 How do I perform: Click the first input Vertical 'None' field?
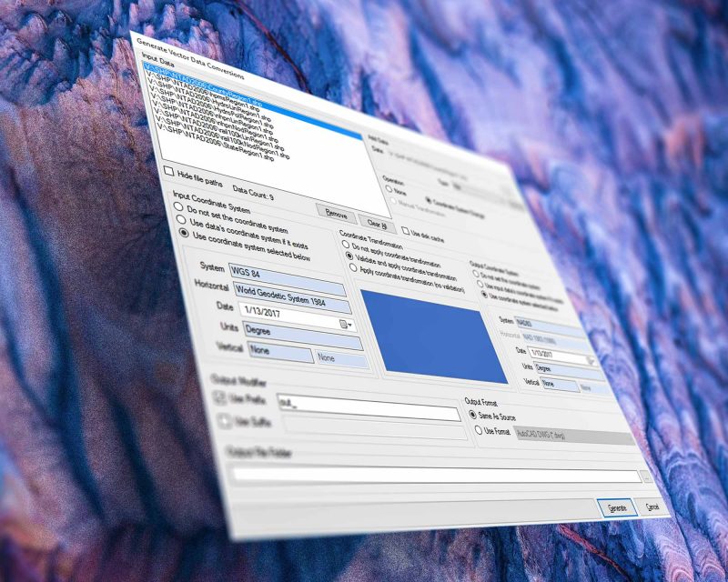280,352
